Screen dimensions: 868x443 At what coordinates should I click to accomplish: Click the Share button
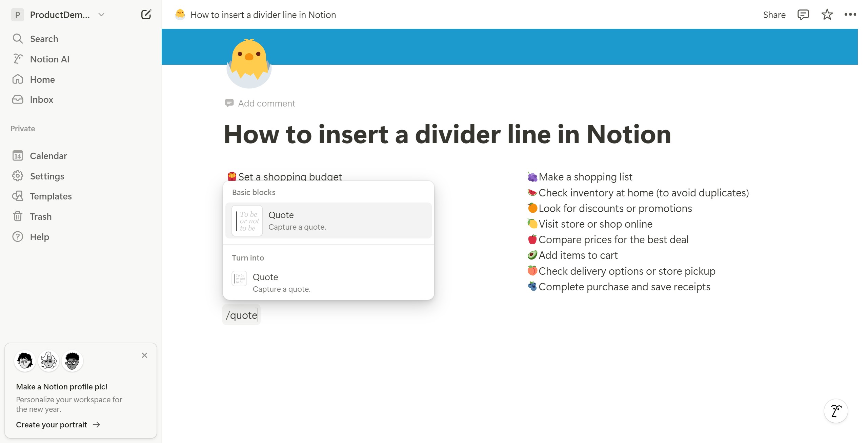pos(774,15)
